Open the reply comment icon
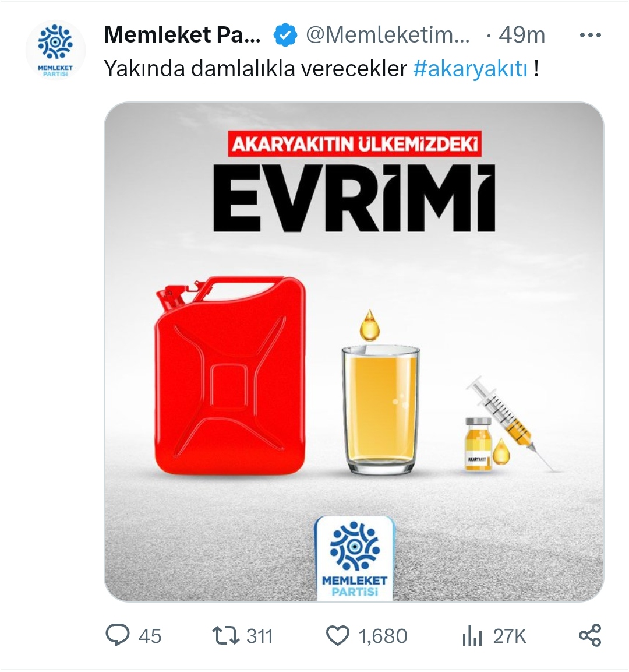 click(x=117, y=635)
